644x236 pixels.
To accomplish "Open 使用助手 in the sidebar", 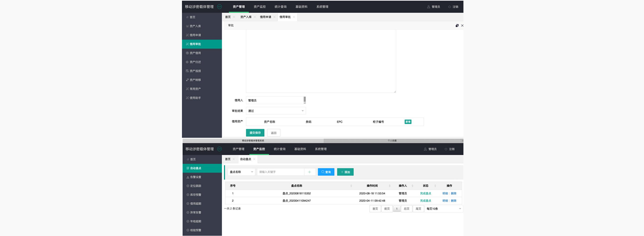I will [195, 98].
